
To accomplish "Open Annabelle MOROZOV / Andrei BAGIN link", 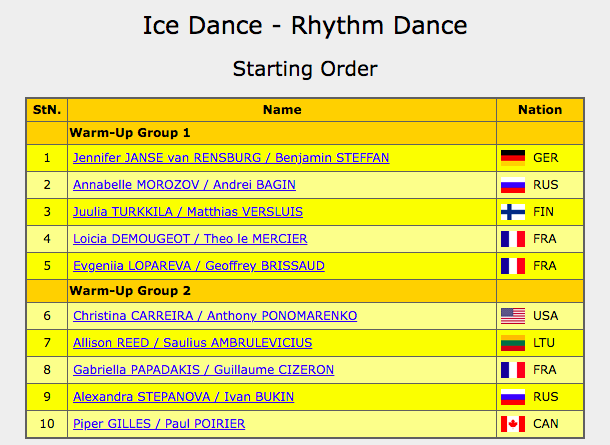I will [184, 185].
